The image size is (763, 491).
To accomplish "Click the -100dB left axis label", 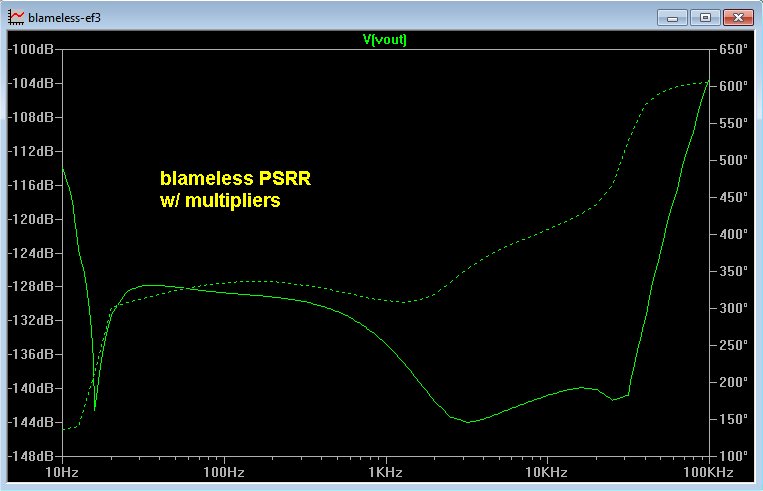I will [x=31, y=50].
